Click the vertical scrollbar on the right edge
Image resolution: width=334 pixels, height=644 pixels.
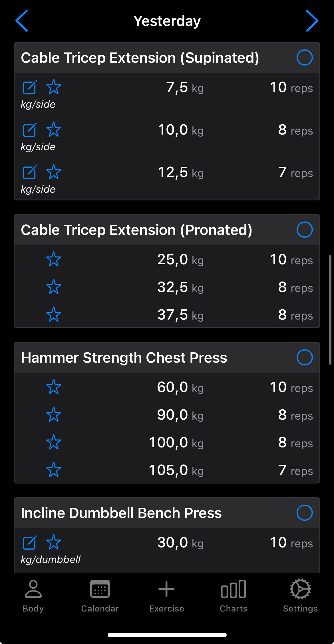[x=330, y=310]
